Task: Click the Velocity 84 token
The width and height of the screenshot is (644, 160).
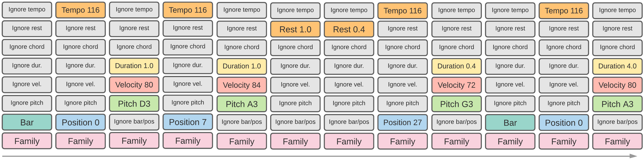Action: coord(242,85)
